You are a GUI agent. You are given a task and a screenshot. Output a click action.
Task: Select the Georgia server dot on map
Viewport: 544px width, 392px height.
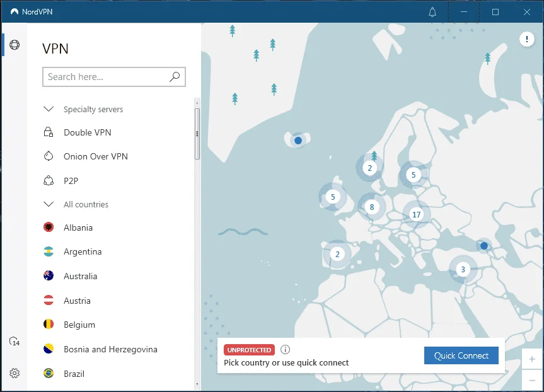[484, 246]
